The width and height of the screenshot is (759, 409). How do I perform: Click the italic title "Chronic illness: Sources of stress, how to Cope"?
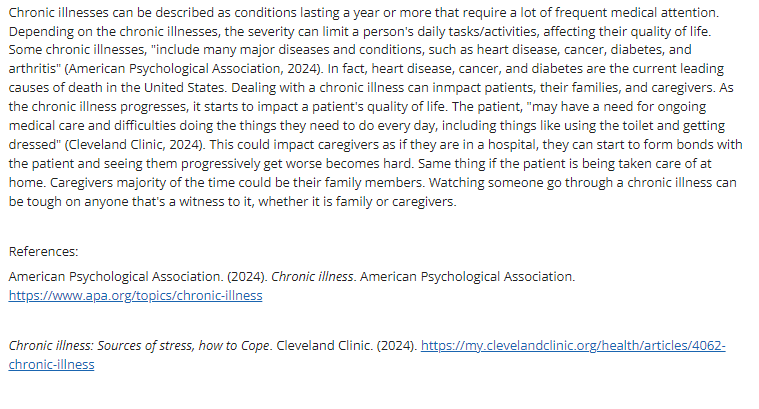(x=139, y=346)
